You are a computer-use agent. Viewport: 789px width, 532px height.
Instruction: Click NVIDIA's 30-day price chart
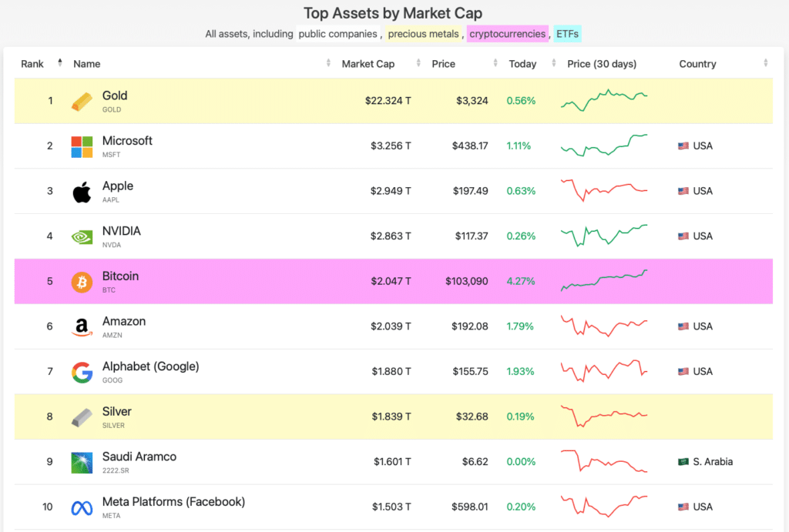[x=604, y=236]
